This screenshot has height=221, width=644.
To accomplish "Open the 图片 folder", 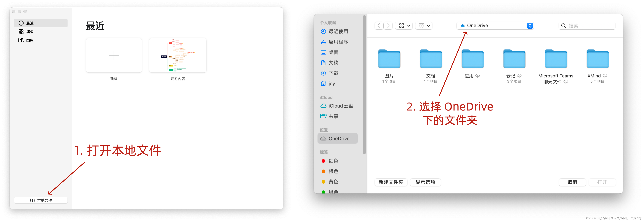I will point(389,59).
